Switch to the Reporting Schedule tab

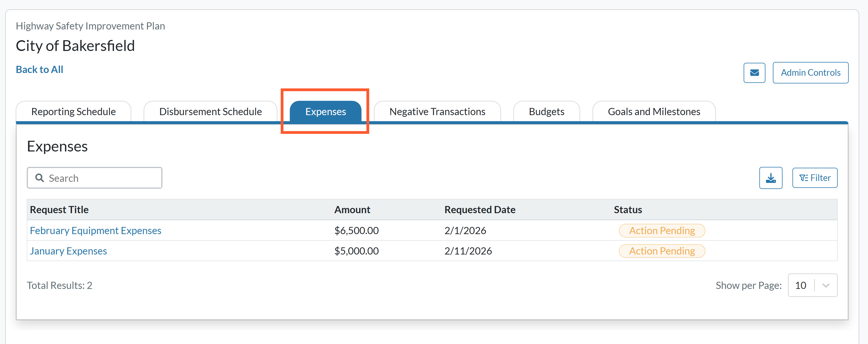coord(73,112)
